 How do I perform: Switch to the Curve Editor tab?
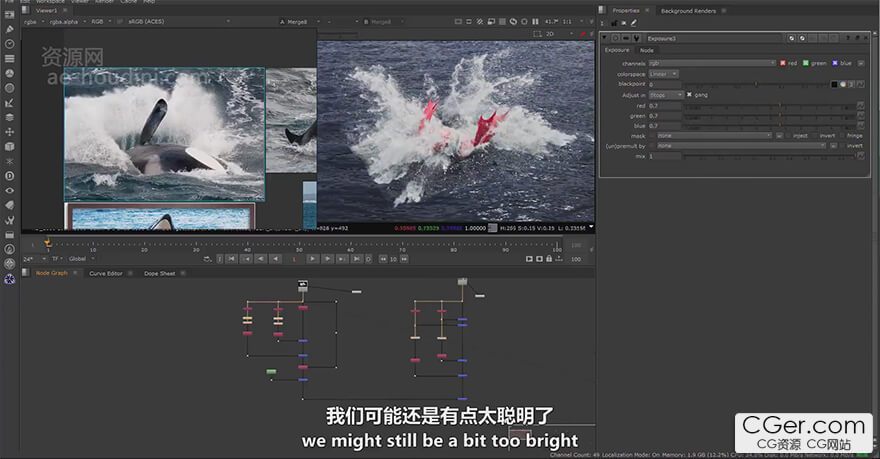(x=105, y=273)
